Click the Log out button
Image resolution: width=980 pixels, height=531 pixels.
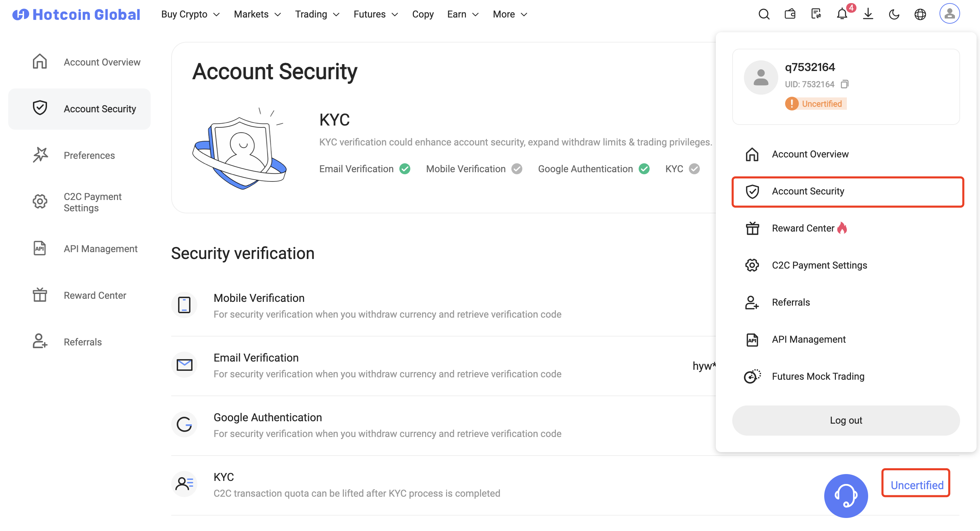tap(845, 420)
